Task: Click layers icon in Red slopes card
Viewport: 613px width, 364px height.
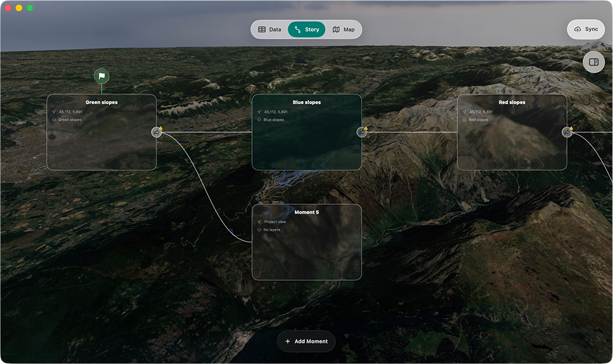Action: point(464,120)
